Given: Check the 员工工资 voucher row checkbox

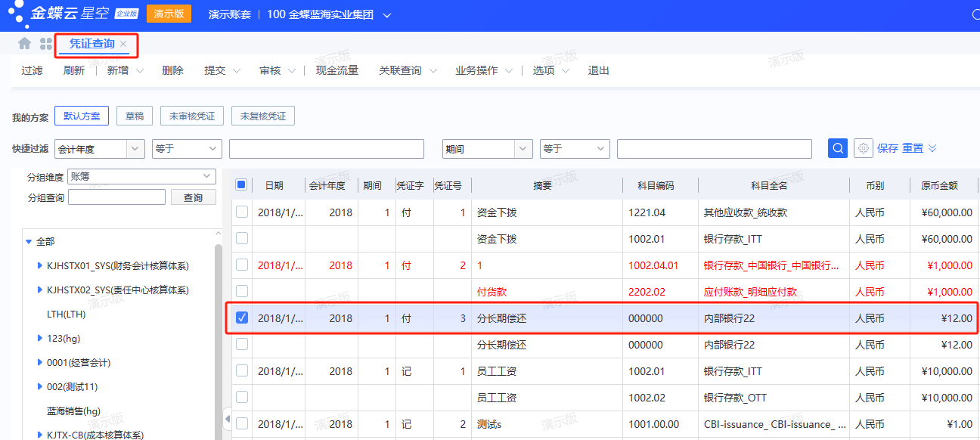Looking at the screenshot, I should tap(242, 370).
